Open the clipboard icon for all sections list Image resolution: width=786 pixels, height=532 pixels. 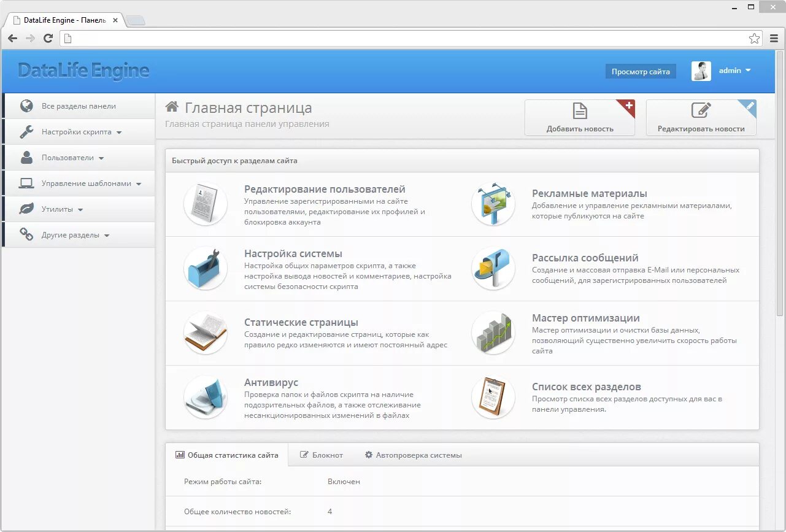493,398
